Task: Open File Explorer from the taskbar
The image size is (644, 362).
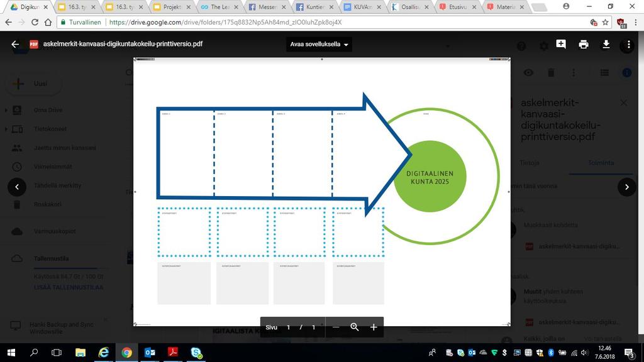Action: tap(80, 353)
